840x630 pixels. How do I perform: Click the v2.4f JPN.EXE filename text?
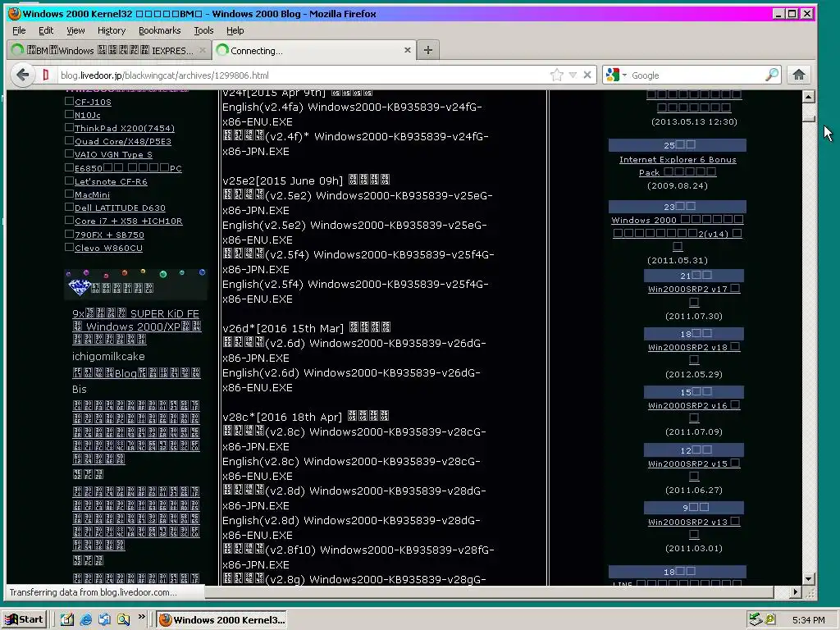click(x=355, y=144)
